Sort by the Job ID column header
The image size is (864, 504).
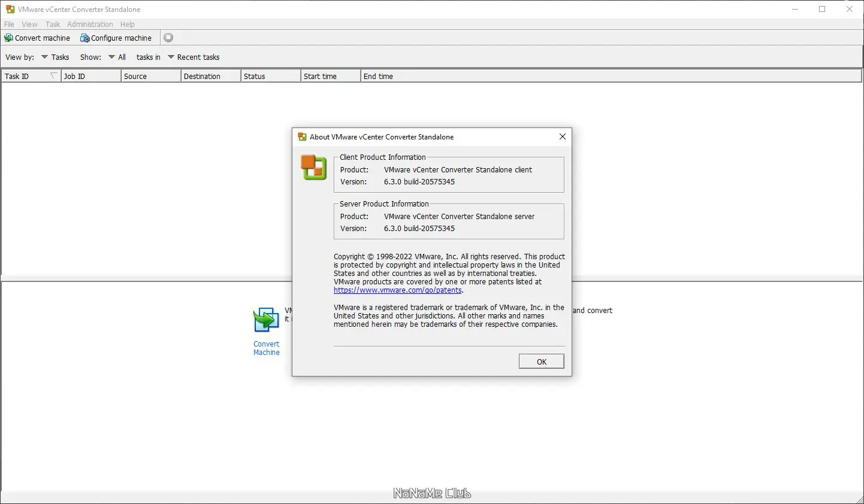[91, 76]
